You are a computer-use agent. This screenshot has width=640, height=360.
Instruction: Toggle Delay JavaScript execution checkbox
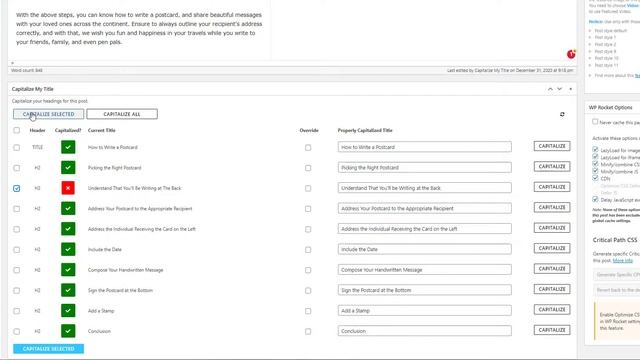coord(595,199)
